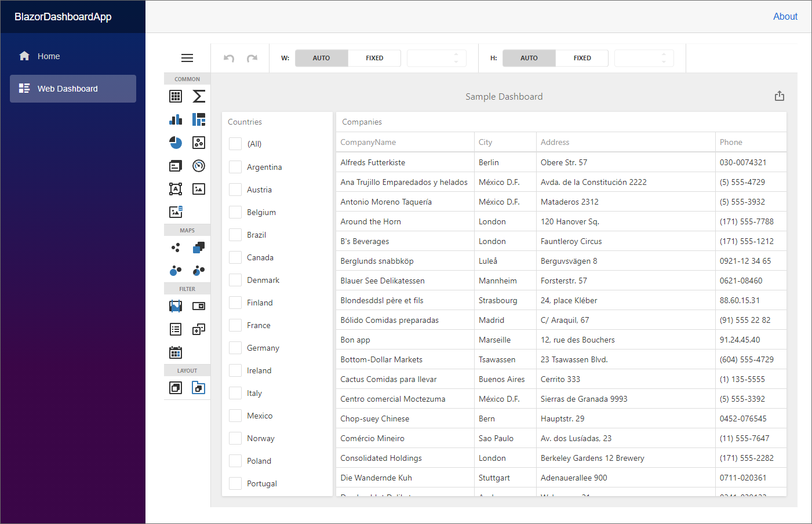Image resolution: width=812 pixels, height=524 pixels.
Task: Add a Geo Point Map item
Action: click(176, 248)
